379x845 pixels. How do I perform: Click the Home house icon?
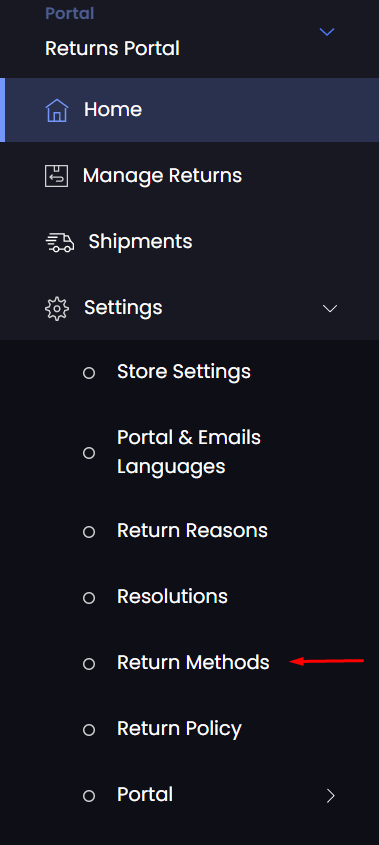click(57, 110)
